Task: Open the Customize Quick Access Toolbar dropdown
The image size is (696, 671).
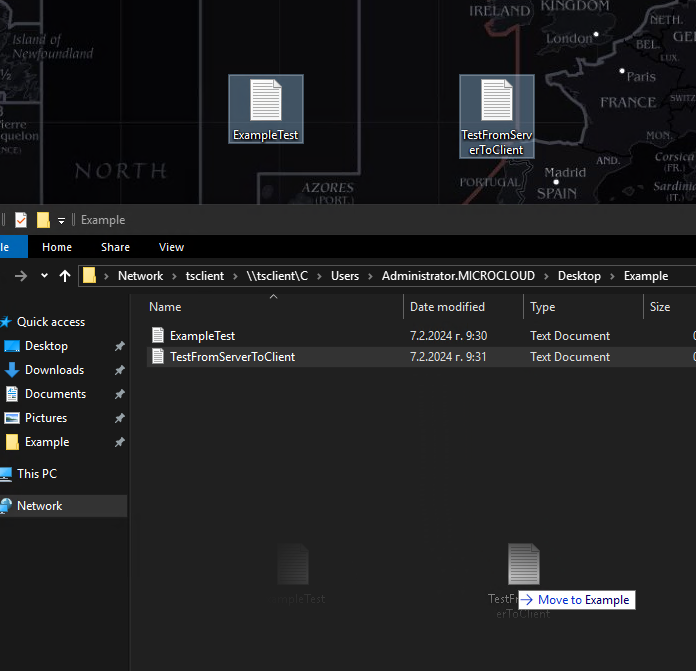Action: [61, 221]
